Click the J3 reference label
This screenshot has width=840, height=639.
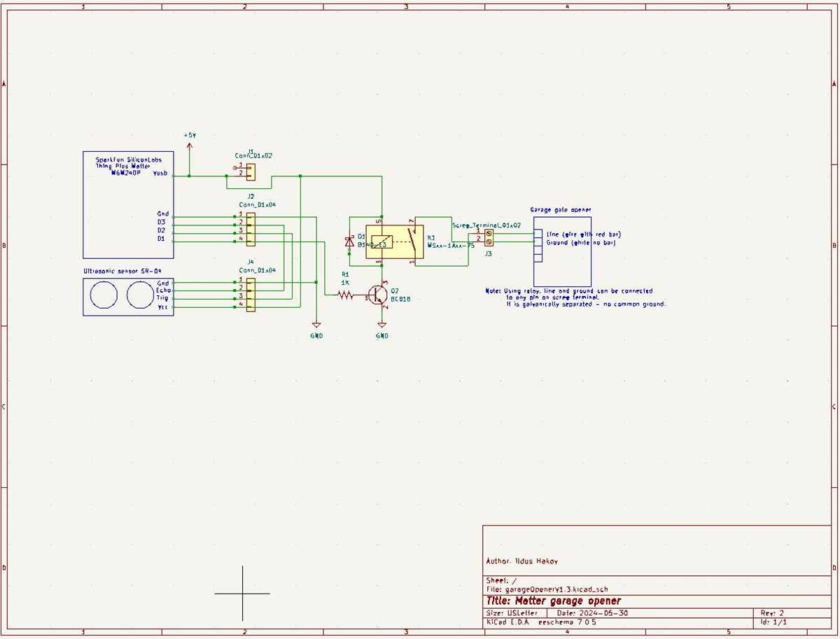[488, 253]
